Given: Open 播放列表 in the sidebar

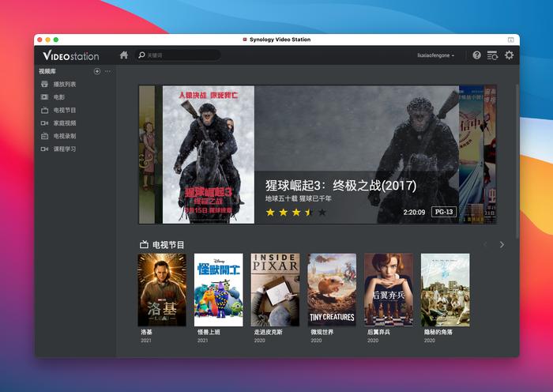Looking at the screenshot, I should pyautogui.click(x=65, y=84).
